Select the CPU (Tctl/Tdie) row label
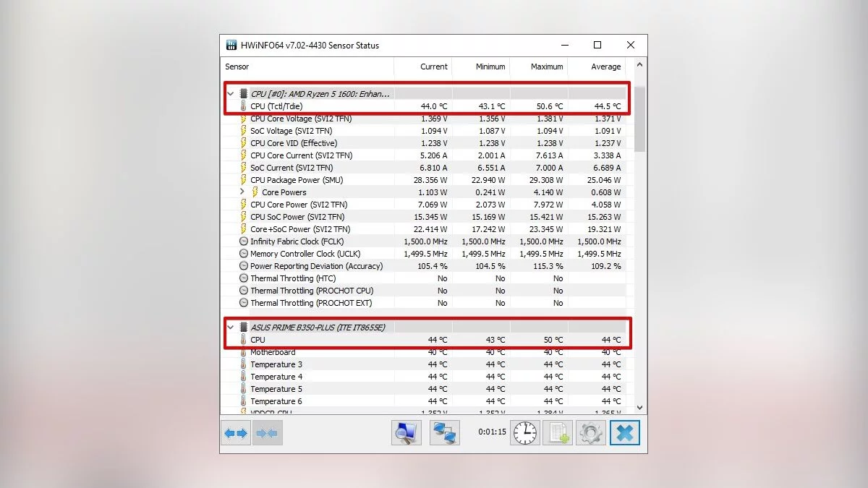Viewport: 868px width, 488px height. point(276,106)
